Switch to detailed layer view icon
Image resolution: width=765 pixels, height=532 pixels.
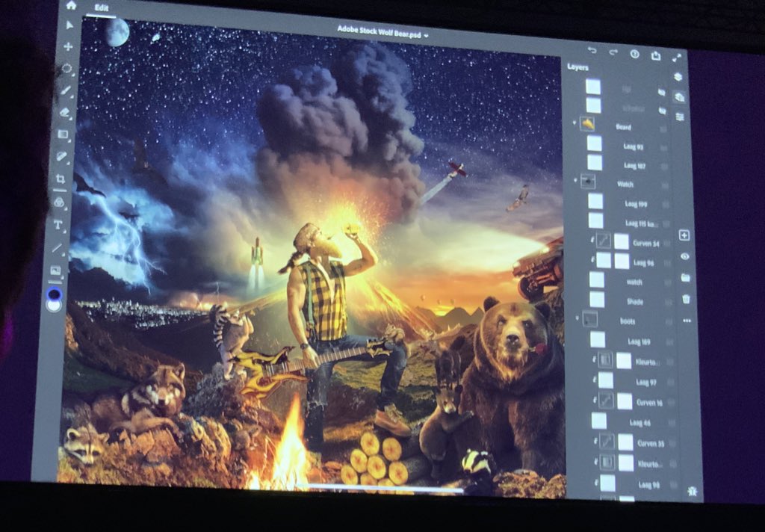pos(678,97)
